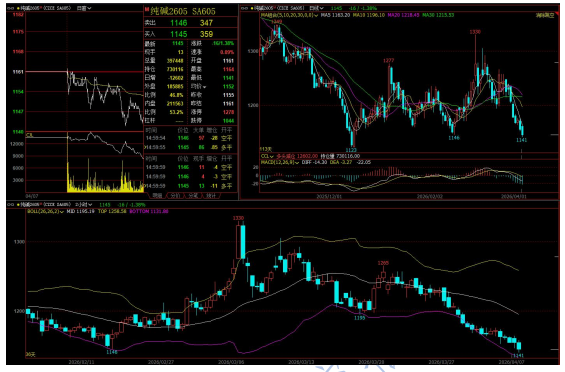
Task: Click the buy price 1145 next to 359
Action: tap(179, 34)
